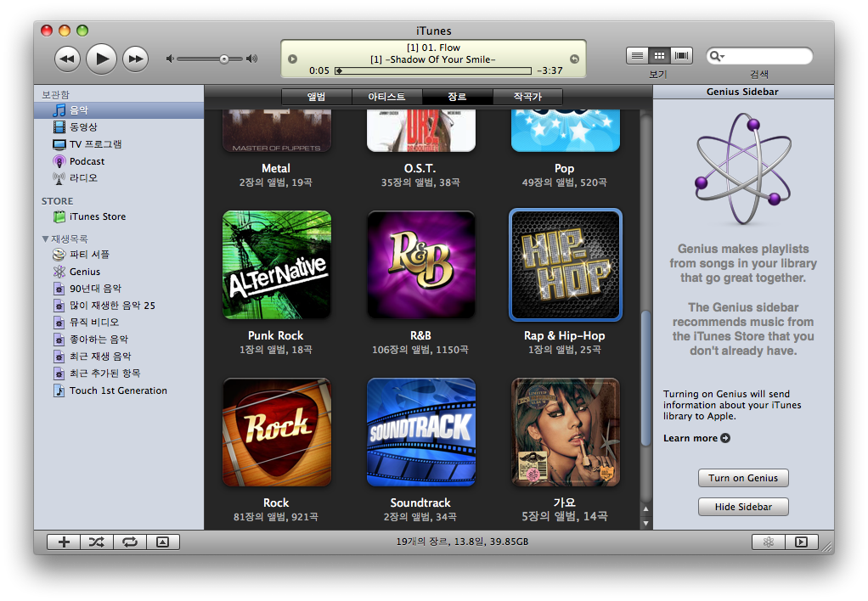
Task: Click Turn on Genius button
Action: 743,478
